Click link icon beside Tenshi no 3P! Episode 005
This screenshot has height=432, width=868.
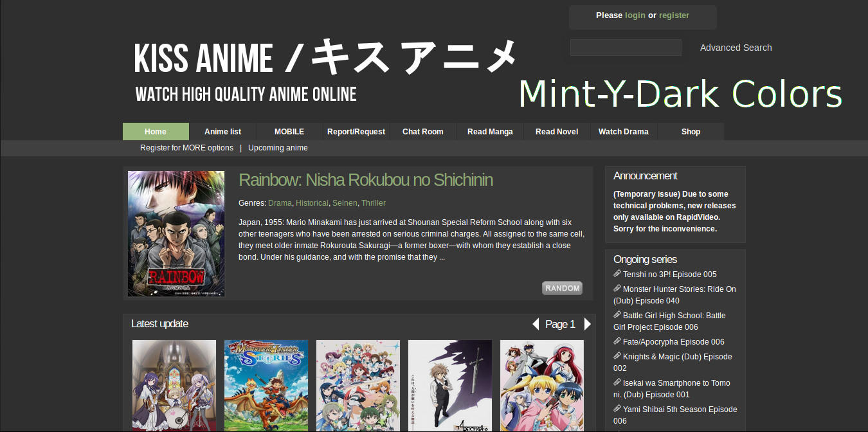617,274
